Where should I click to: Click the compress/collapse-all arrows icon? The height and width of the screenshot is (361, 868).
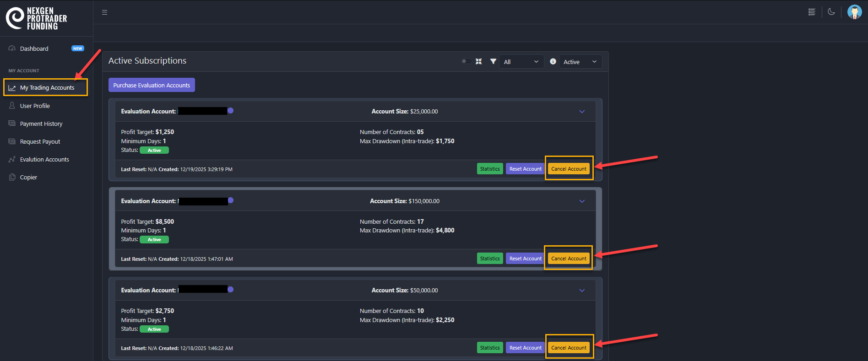click(478, 61)
